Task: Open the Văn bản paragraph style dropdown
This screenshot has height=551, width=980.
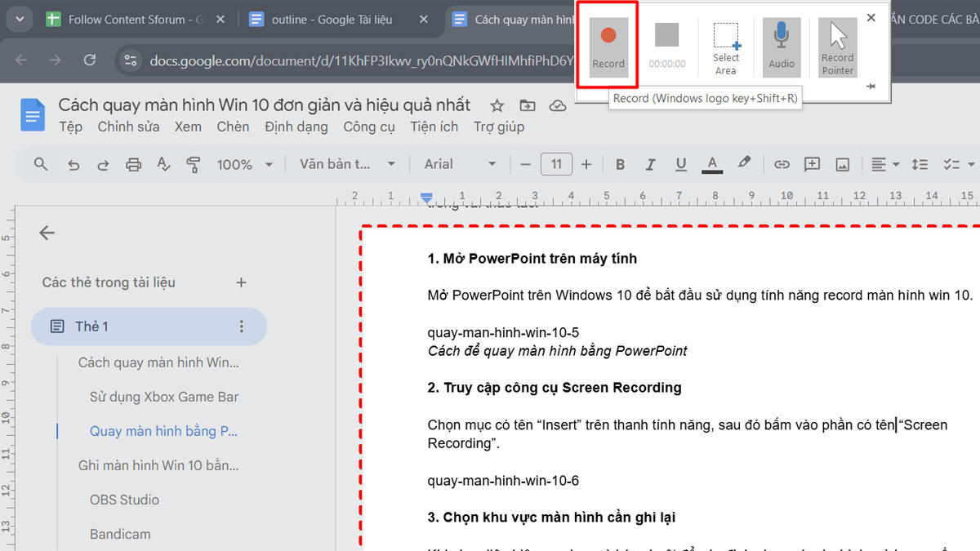Action: coord(347,164)
